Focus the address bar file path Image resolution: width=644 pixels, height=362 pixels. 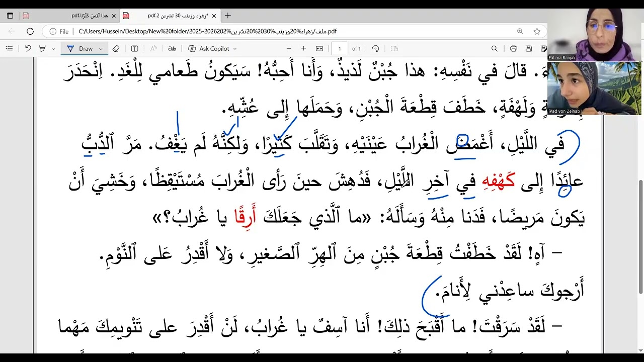click(208, 31)
